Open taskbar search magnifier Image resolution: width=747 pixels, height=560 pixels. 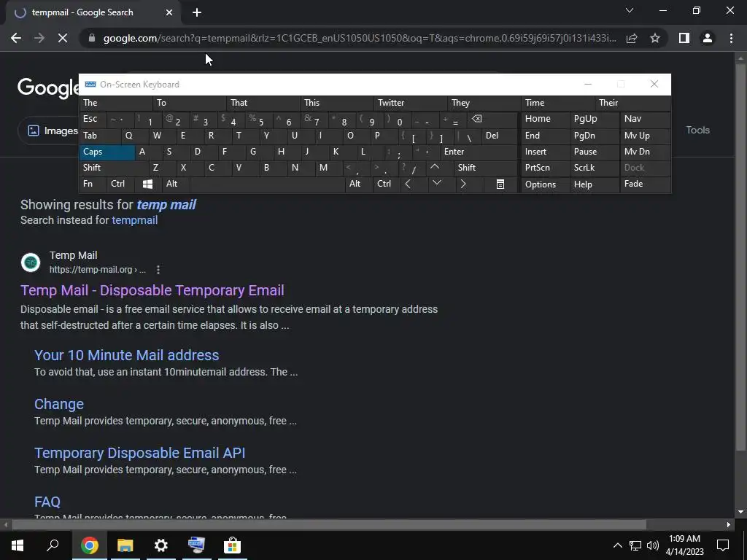point(53,545)
